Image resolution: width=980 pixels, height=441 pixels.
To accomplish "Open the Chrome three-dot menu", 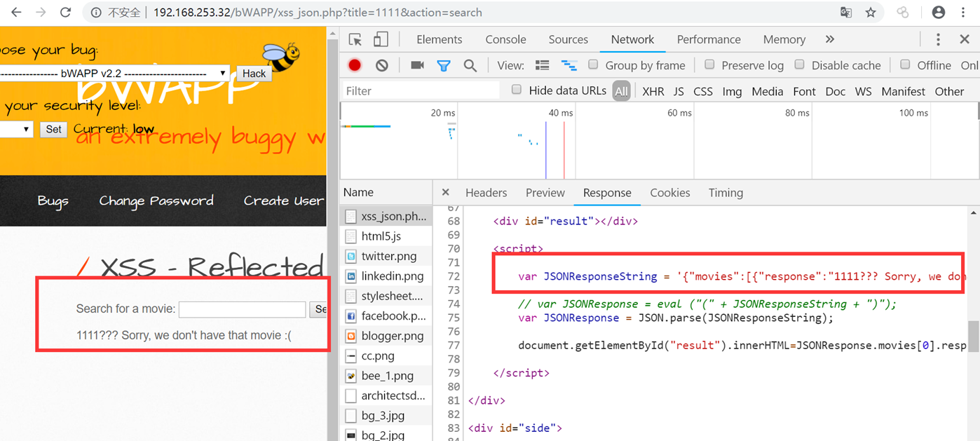I will coord(965,13).
